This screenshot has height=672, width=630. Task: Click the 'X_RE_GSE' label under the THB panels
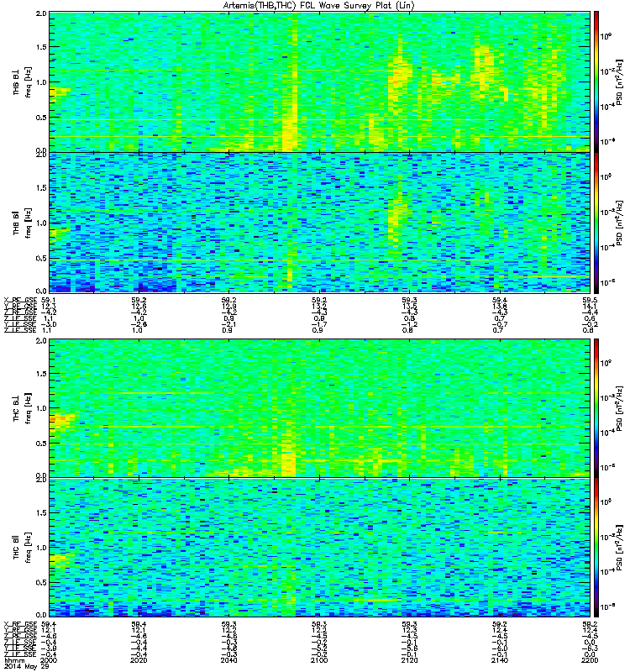tap(20, 300)
